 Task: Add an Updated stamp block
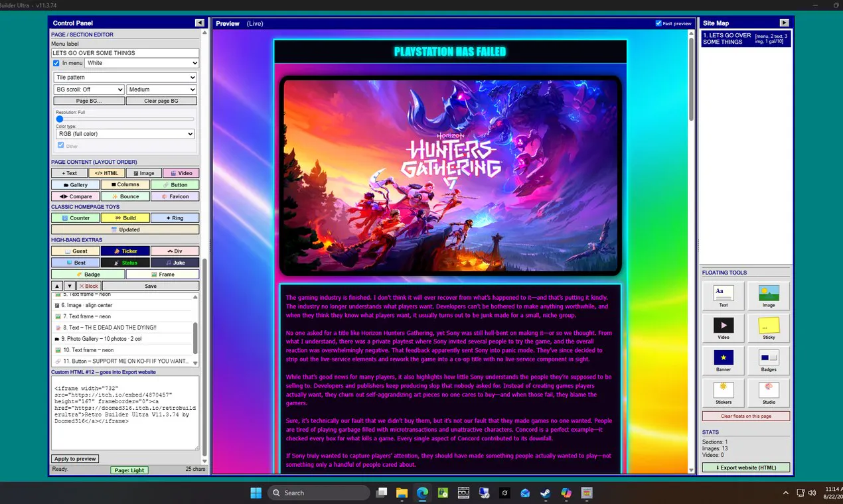coord(125,229)
